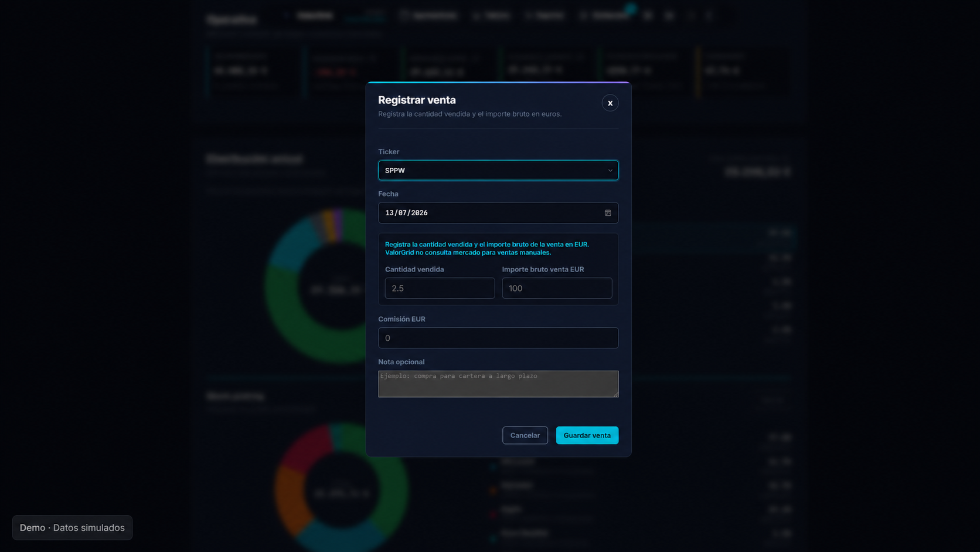Viewport: 980px width, 552px height.
Task: Click the Cancelar button
Action: tap(525, 435)
